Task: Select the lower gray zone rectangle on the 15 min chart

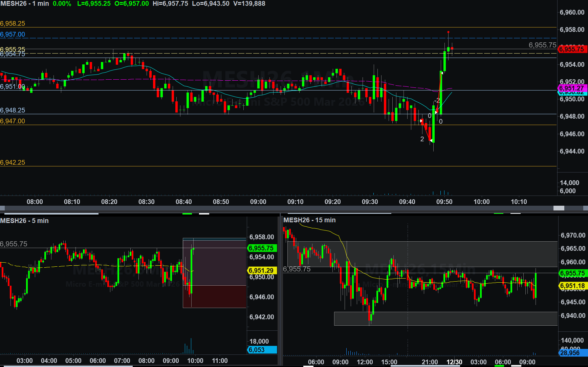Action: point(445,319)
